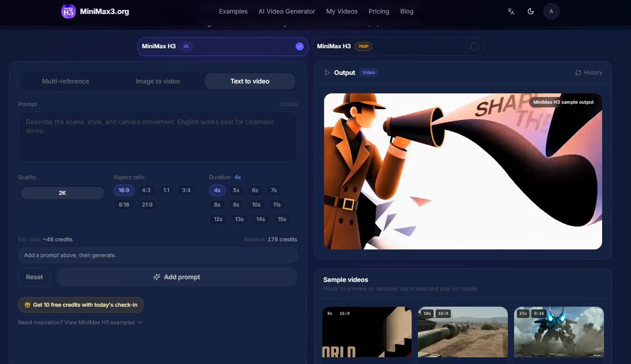
Task: Click the MiniMax3.org site title
Action: [104, 12]
